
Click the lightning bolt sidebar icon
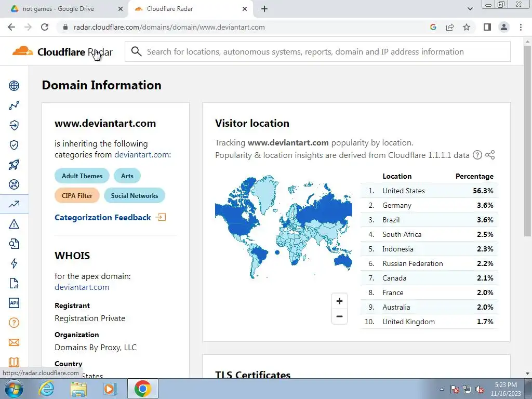coord(14,263)
